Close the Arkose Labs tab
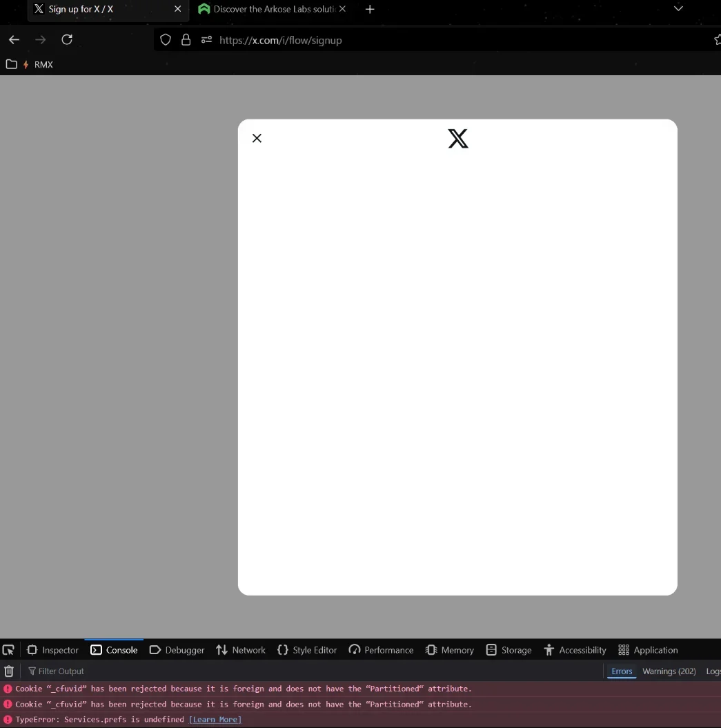The image size is (721, 728). [x=342, y=9]
